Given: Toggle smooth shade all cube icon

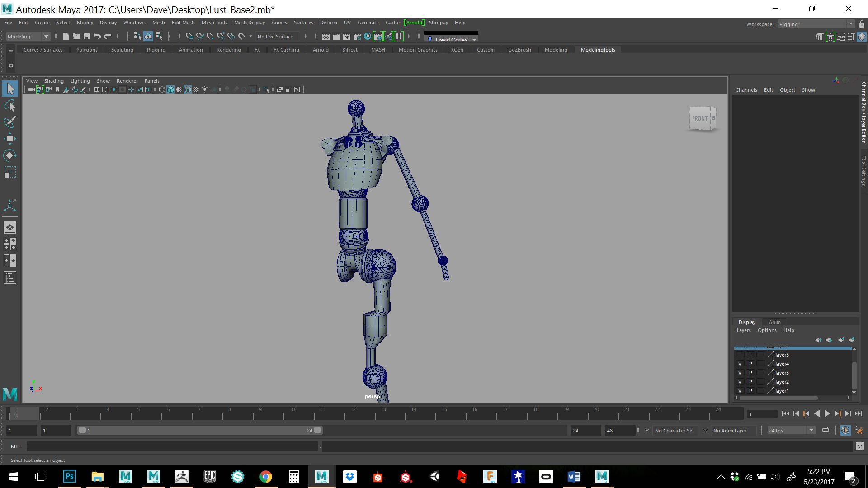Looking at the screenshot, I should [x=170, y=89].
